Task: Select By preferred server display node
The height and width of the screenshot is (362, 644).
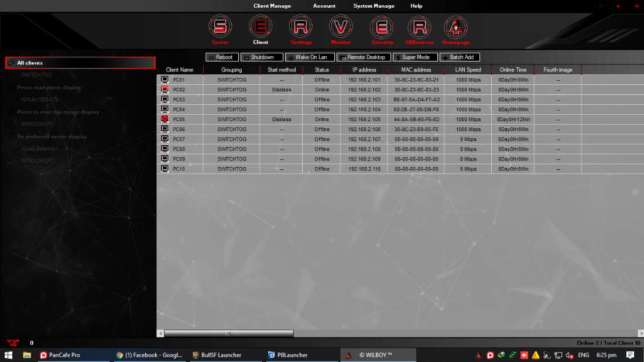Action: point(52,136)
